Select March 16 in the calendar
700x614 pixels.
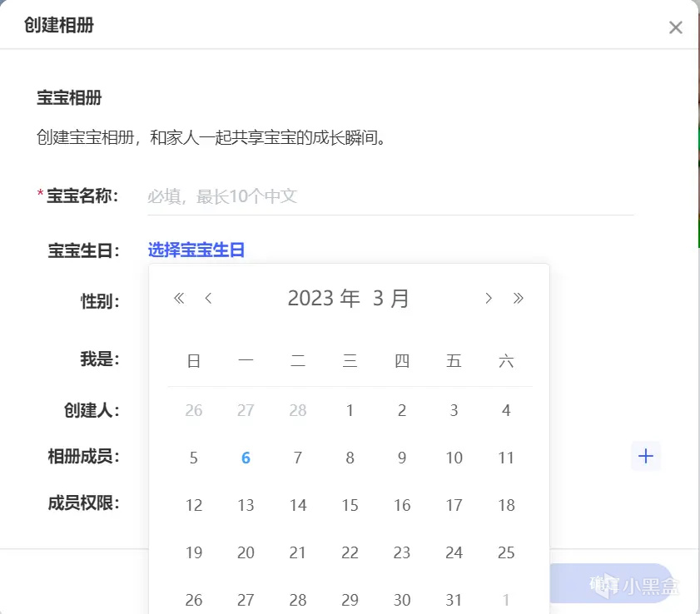[402, 505]
